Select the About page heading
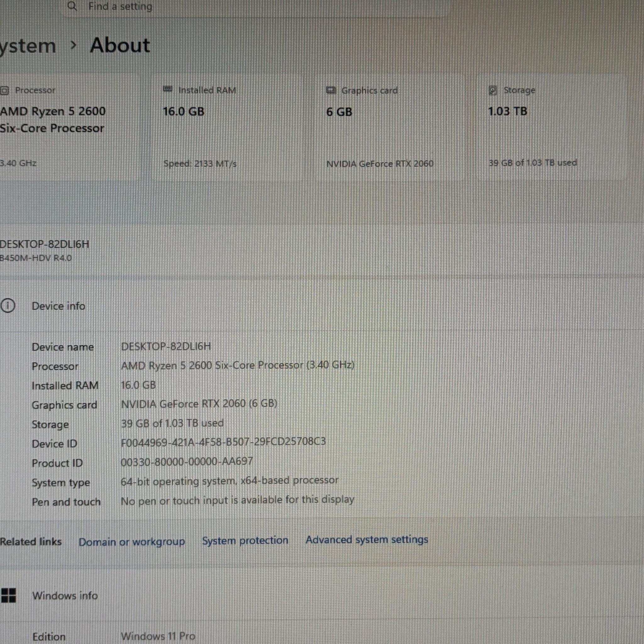The image size is (644, 644). point(120,45)
